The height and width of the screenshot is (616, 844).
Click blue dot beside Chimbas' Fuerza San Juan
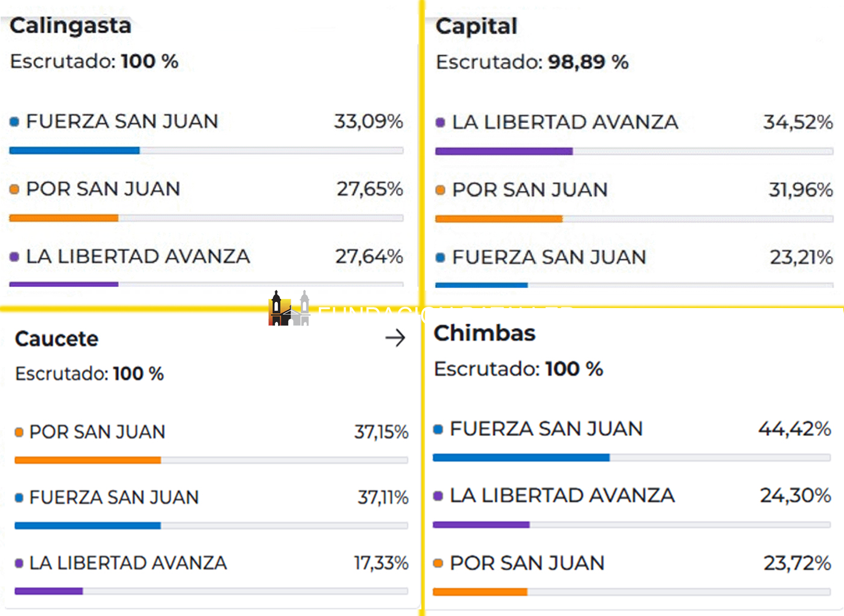pyautogui.click(x=438, y=429)
